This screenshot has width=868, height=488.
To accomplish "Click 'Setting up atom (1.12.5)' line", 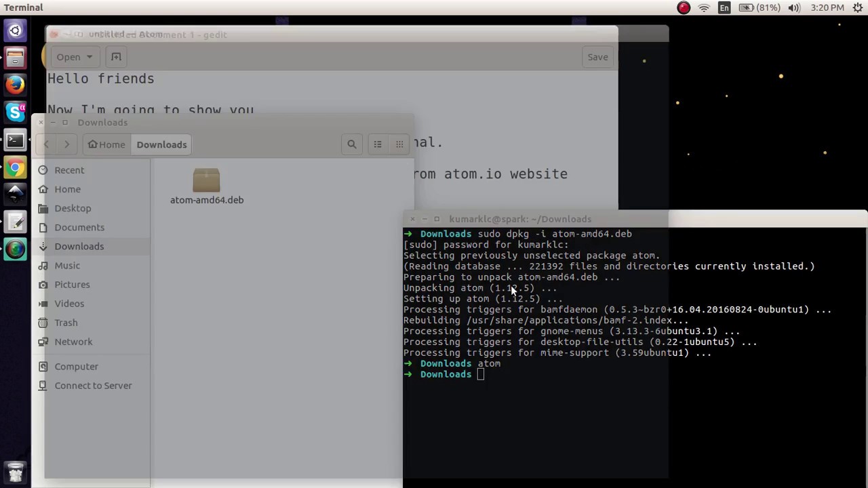I will coord(483,299).
